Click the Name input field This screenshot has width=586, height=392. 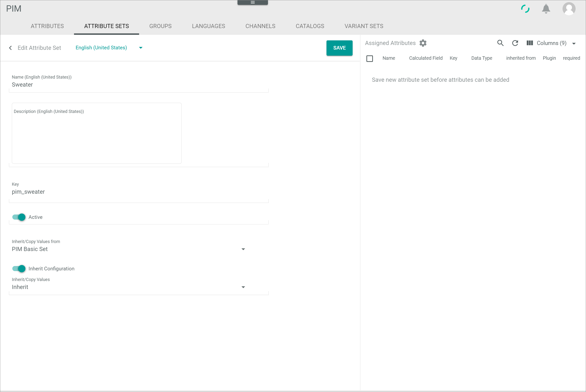[x=139, y=84]
